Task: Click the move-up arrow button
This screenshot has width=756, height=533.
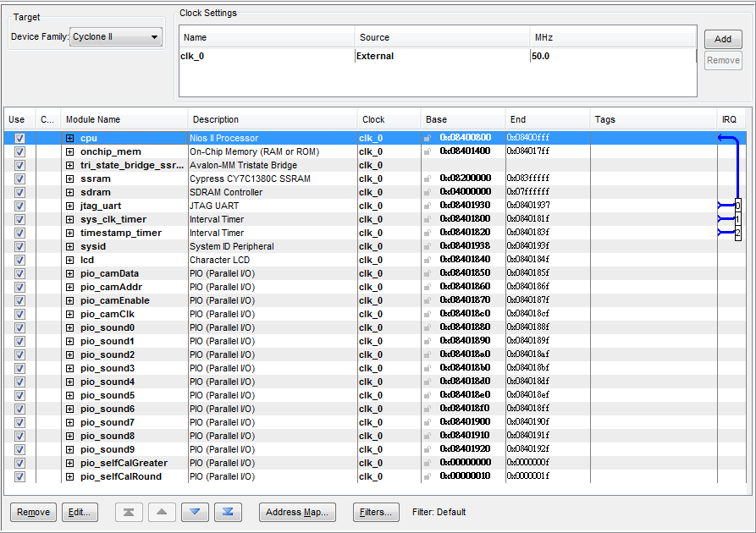Action: pos(162,513)
